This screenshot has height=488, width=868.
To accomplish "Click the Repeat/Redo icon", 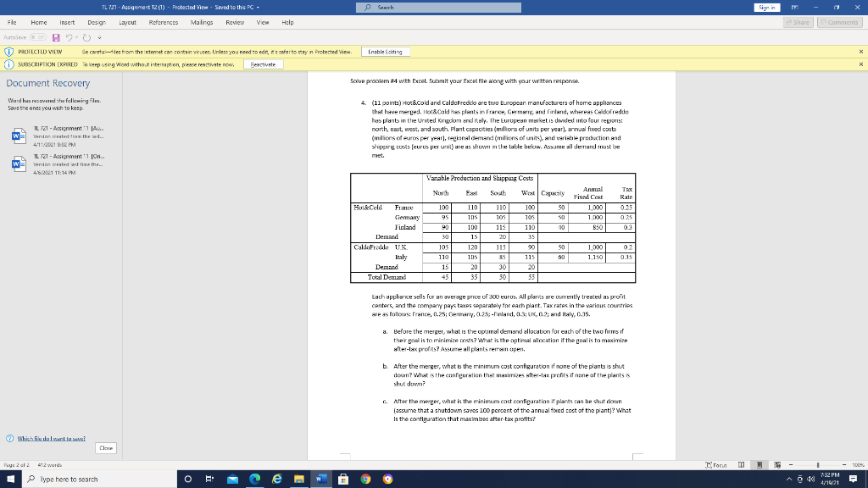I will coord(86,36).
